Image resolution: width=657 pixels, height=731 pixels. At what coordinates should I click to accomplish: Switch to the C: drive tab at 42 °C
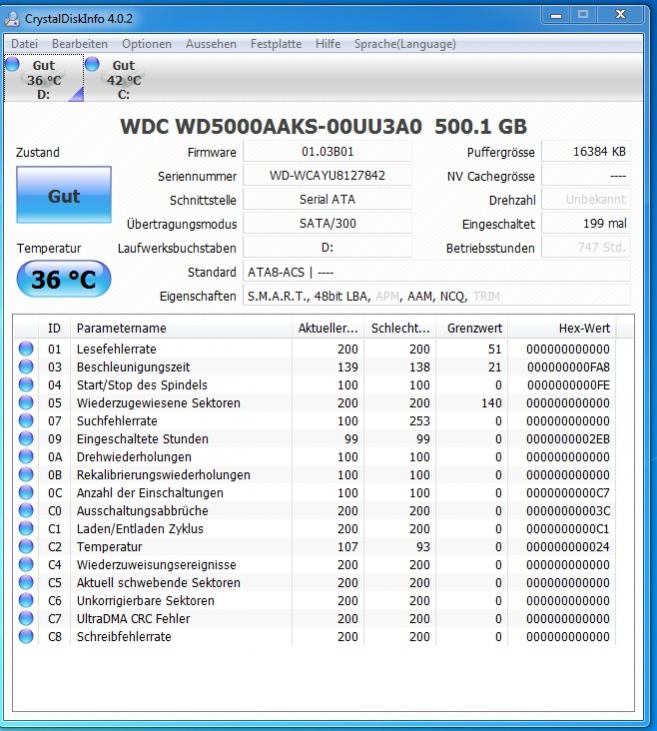(x=123, y=78)
